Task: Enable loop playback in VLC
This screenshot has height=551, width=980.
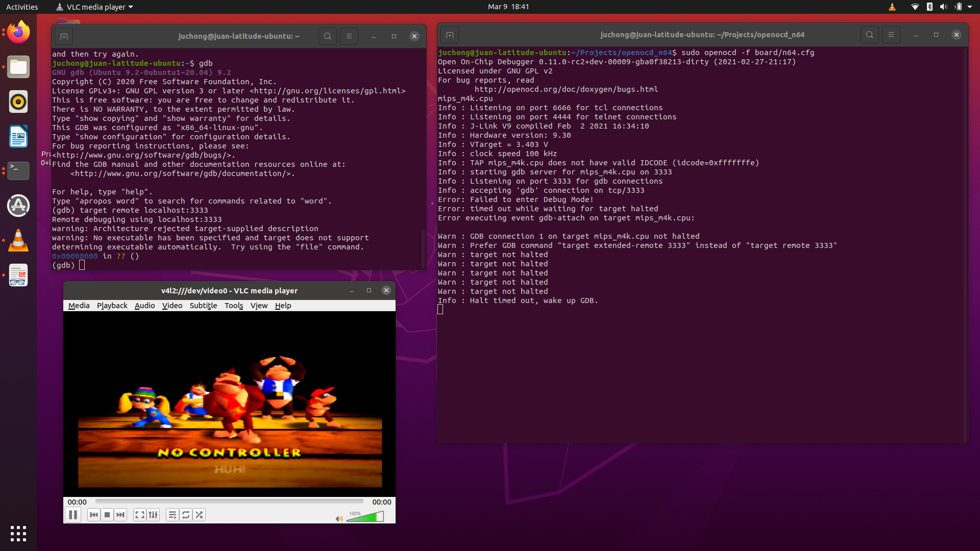Action: click(186, 515)
